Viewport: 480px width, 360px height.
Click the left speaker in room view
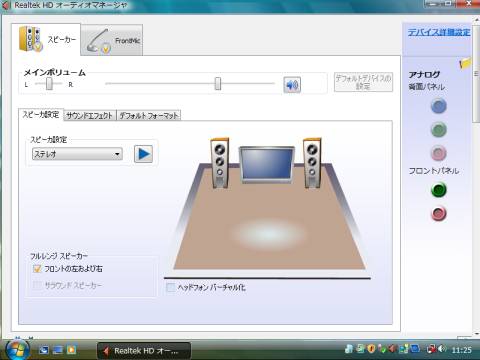(x=220, y=163)
